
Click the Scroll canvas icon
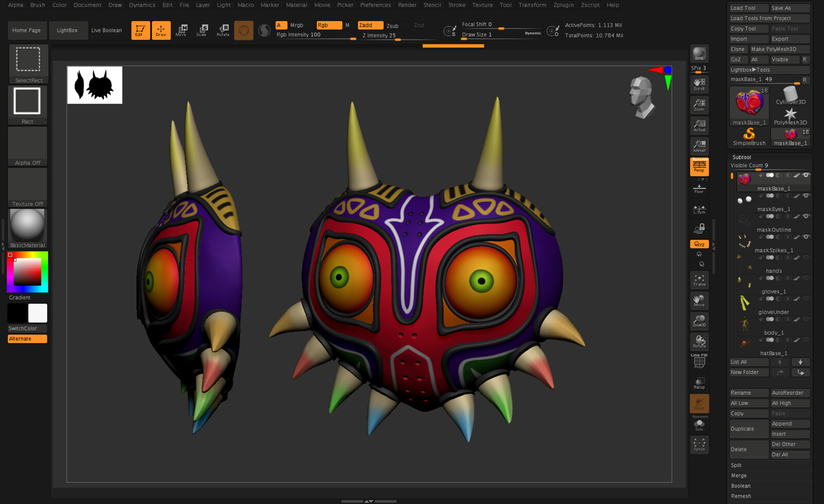[x=699, y=84]
